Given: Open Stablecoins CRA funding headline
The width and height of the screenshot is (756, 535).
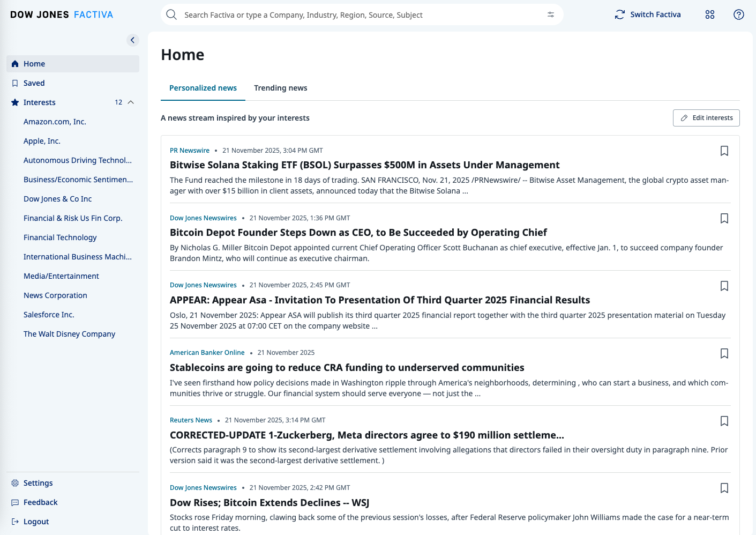Looking at the screenshot, I should pos(347,368).
